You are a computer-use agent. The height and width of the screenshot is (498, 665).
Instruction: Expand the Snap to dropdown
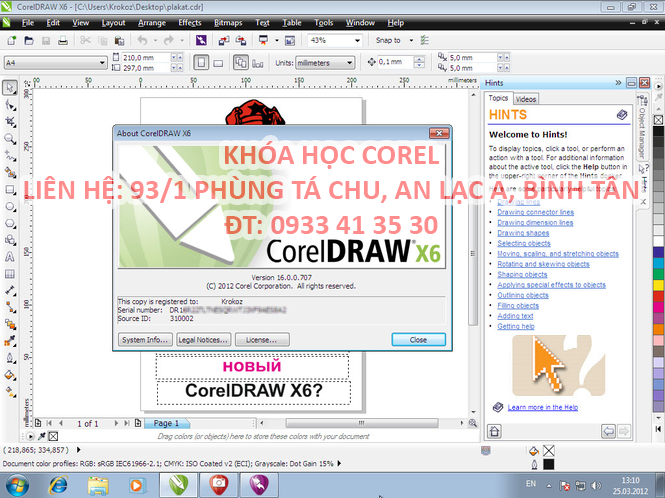click(411, 40)
